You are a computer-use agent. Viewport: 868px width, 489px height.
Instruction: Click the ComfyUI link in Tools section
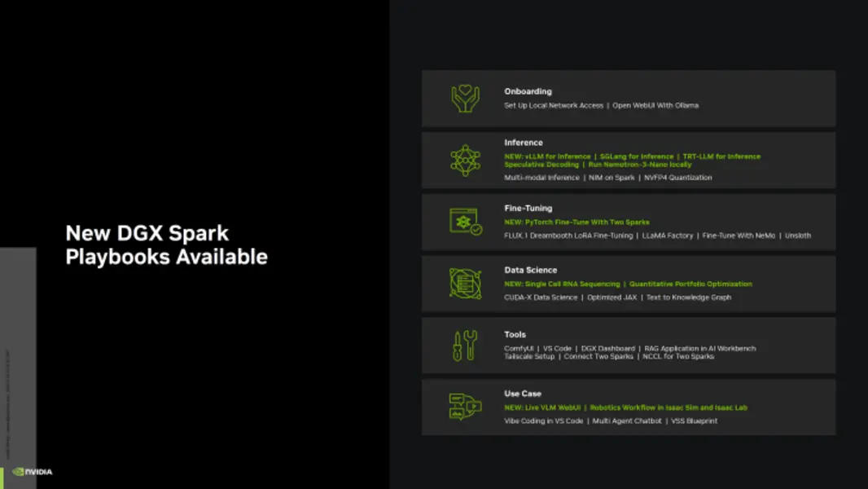coord(519,348)
